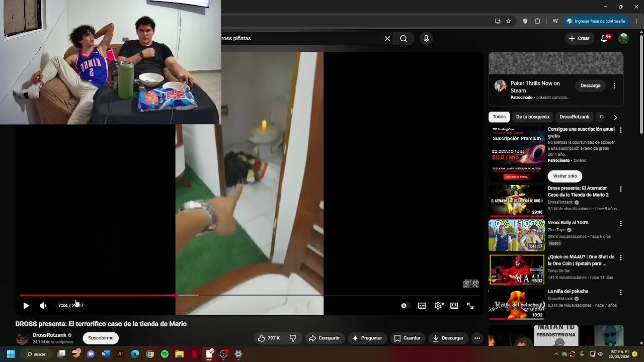The image size is (644, 362).
Task: Select the DrossRotzank filter chip
Action: pos(574,117)
